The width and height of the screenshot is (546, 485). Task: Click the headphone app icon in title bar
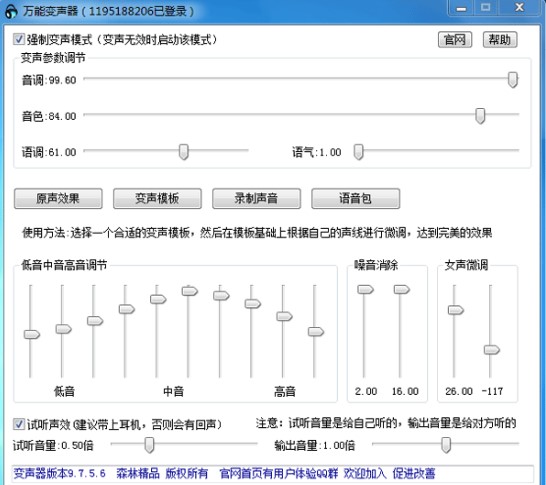coord(11,11)
